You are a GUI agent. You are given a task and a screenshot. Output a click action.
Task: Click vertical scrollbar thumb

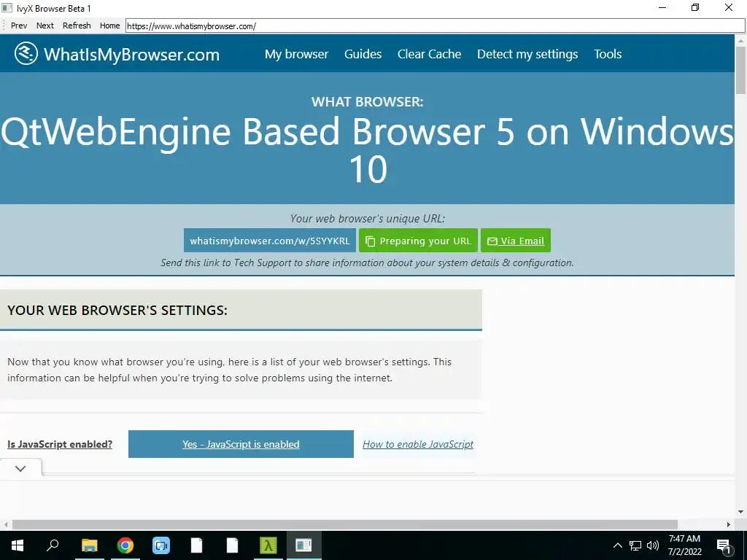(x=740, y=70)
